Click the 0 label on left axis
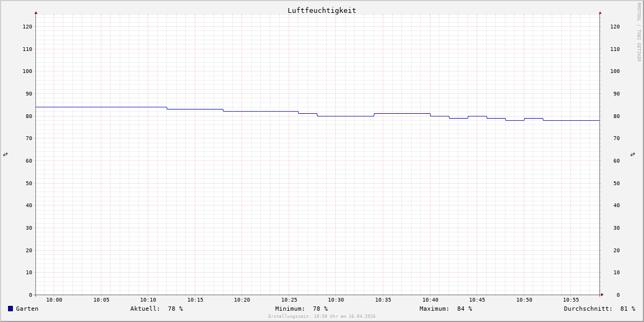The image size is (644, 322). coord(31,295)
